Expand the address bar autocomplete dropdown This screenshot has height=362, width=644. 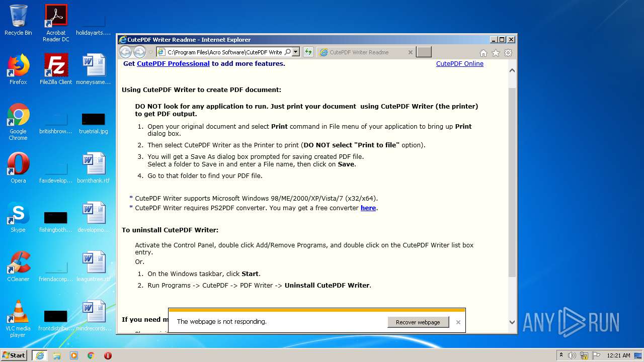tap(296, 52)
